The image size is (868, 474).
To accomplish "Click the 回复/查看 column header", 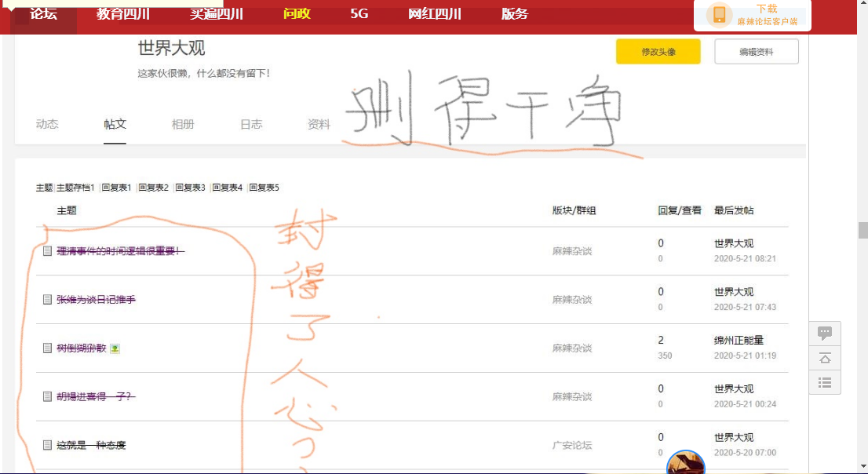I will 680,210.
